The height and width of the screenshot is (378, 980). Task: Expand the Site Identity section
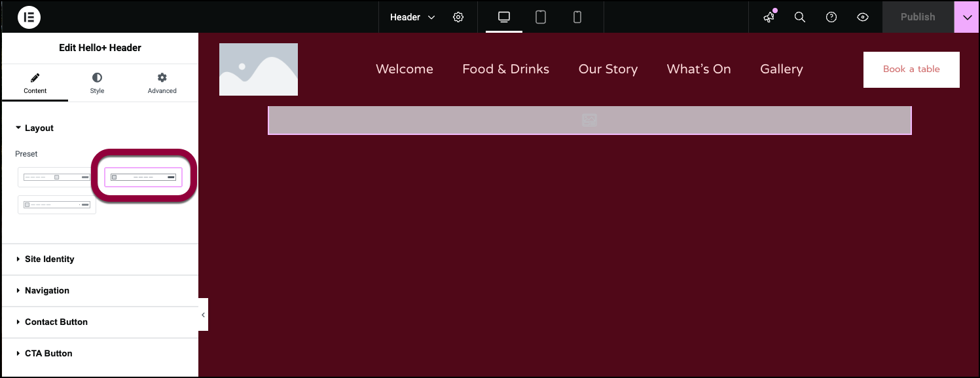pos(50,259)
